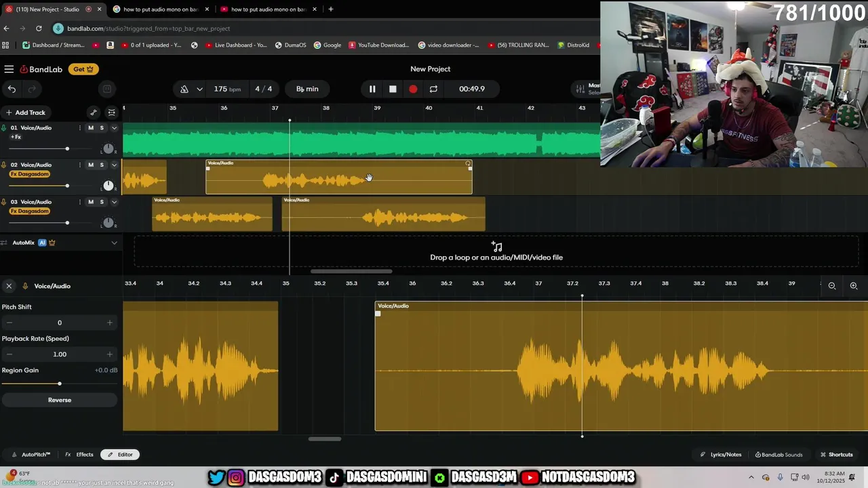Zoom in on the editor waveform

tap(854, 286)
